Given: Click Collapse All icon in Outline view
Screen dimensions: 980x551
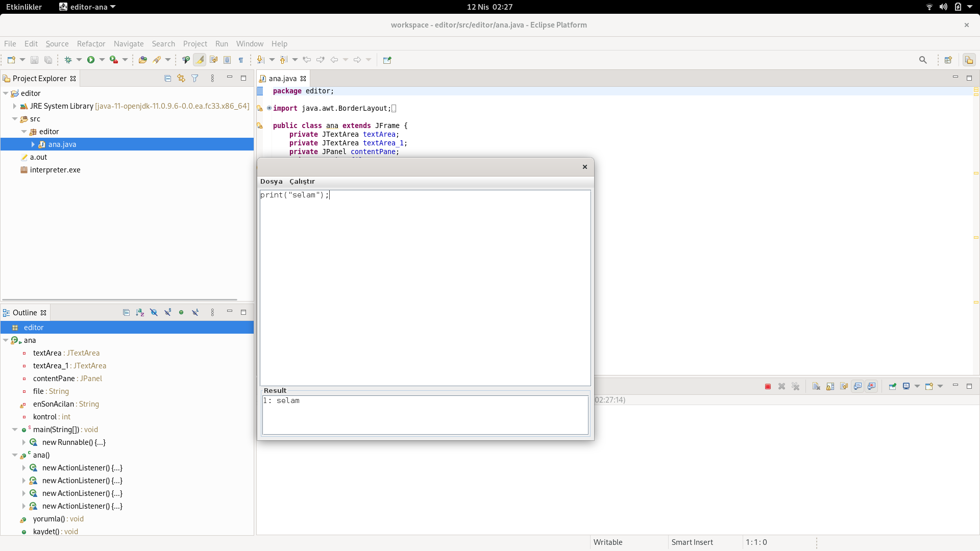Looking at the screenshot, I should (x=126, y=312).
